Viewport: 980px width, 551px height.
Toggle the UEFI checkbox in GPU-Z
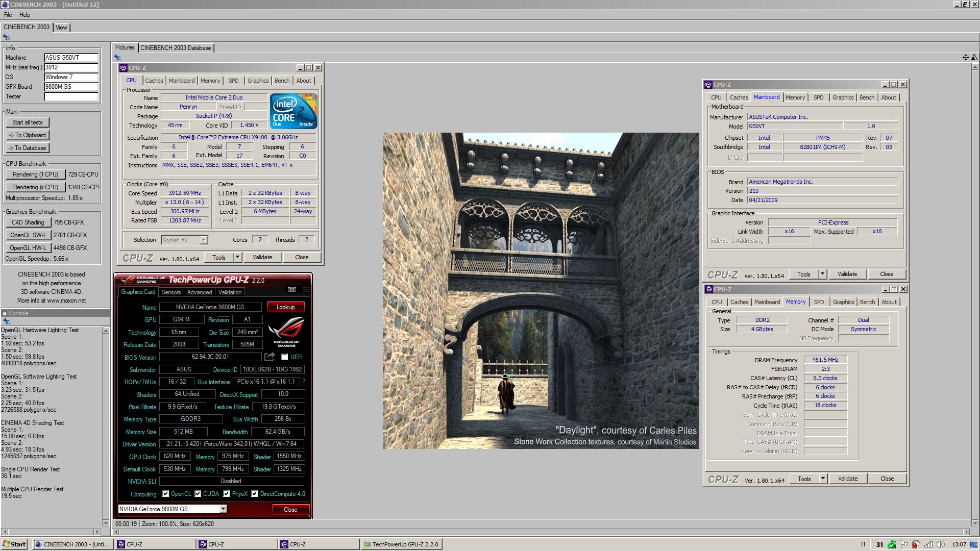click(x=285, y=357)
